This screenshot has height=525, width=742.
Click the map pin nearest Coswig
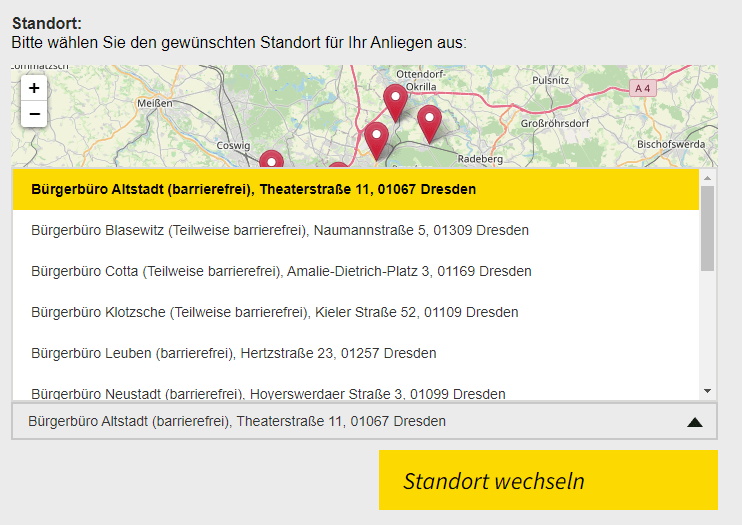(x=272, y=159)
